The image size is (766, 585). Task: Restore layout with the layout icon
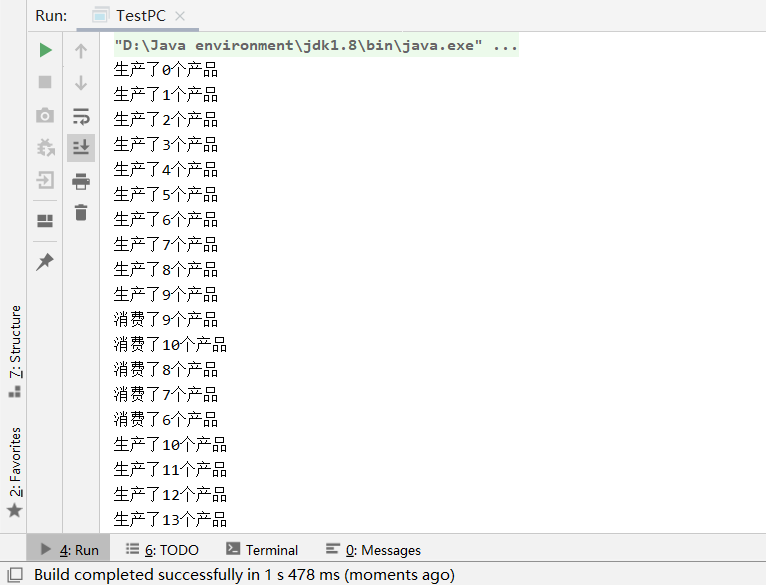click(45, 221)
